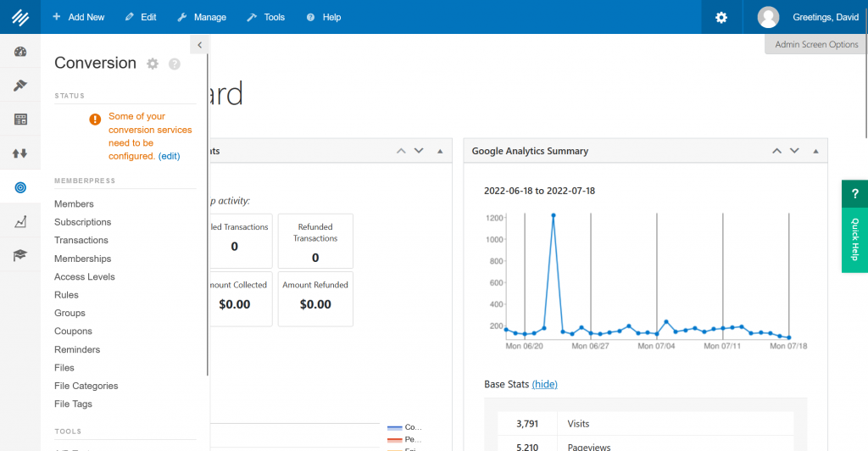Screen dimensions: 868x451
Task: Click the edit link in status warning
Action: point(169,156)
